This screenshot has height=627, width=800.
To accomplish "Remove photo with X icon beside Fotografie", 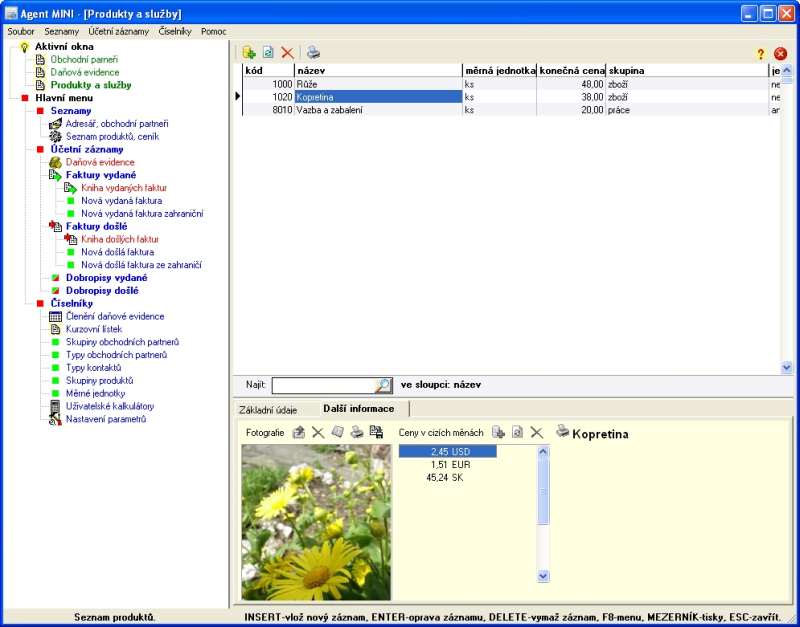I will (x=317, y=432).
